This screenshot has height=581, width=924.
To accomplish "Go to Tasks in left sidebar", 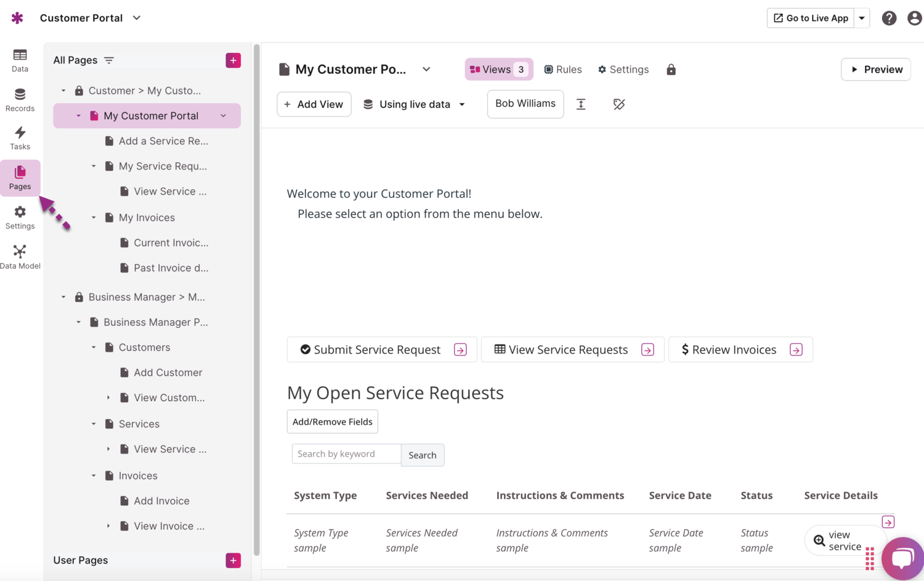I will click(20, 138).
